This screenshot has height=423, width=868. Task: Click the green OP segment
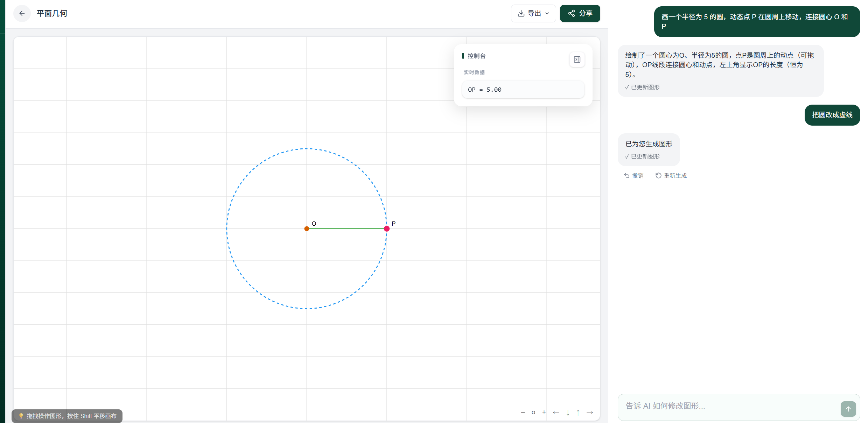346,229
